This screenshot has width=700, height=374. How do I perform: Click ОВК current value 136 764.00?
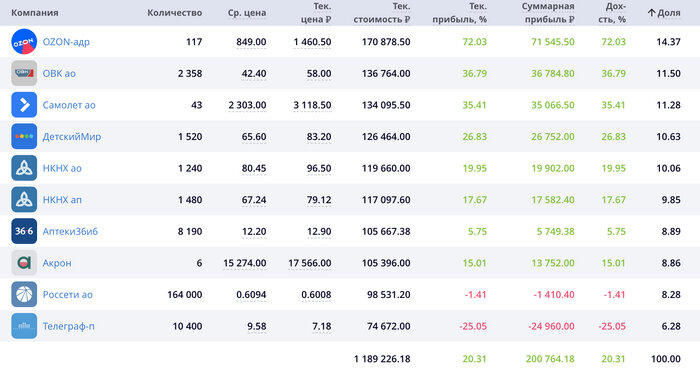coord(386,74)
